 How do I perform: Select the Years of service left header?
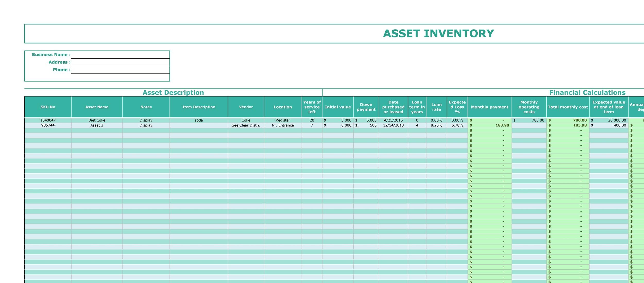312,107
